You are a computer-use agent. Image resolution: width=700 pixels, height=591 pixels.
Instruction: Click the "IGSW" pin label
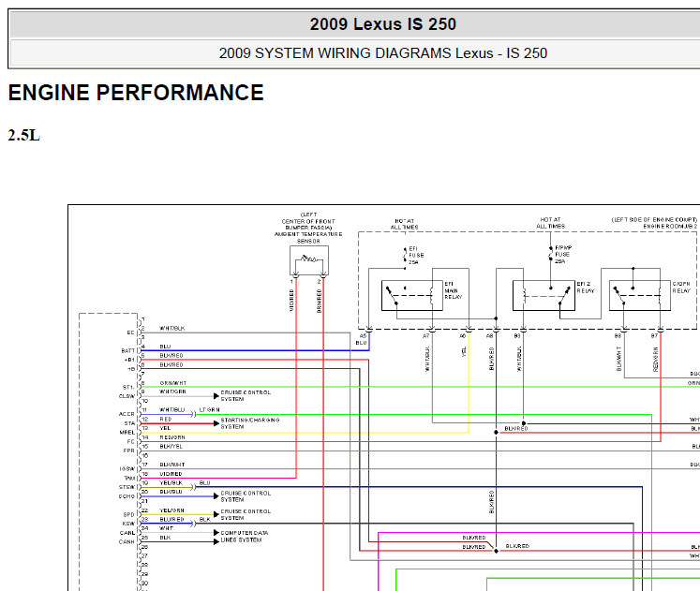click(x=127, y=469)
